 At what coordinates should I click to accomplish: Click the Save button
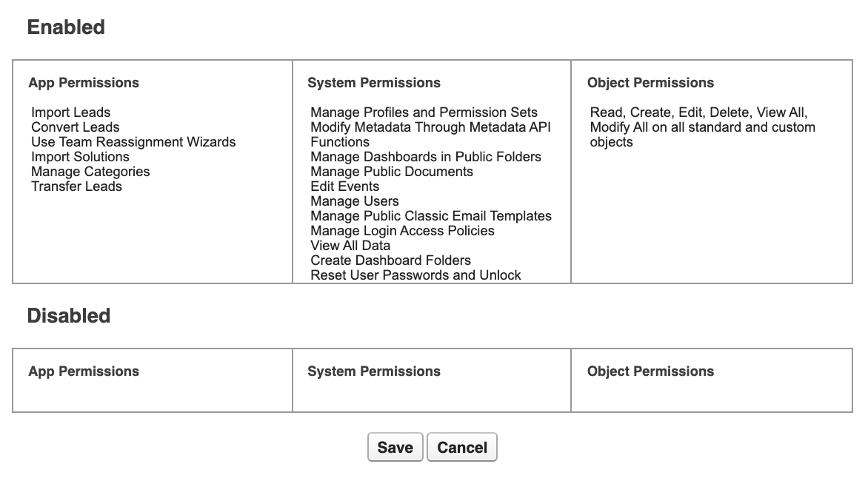[395, 447]
